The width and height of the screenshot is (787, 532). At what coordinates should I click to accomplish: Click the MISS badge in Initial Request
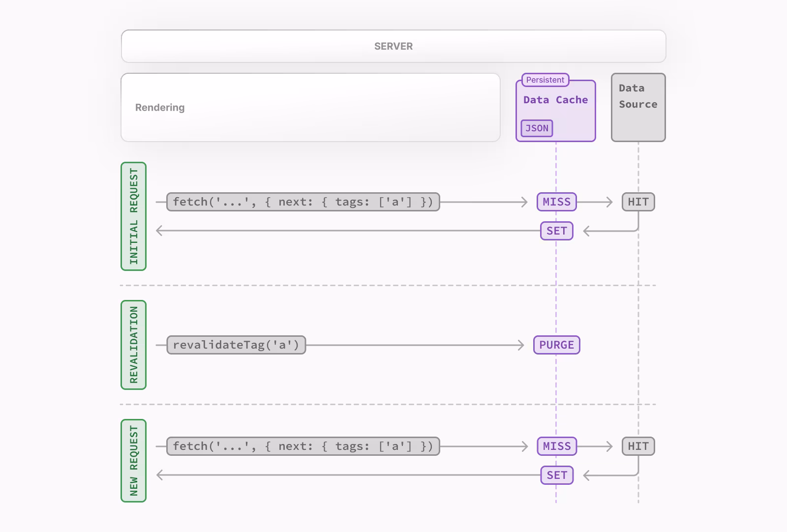tap(556, 202)
